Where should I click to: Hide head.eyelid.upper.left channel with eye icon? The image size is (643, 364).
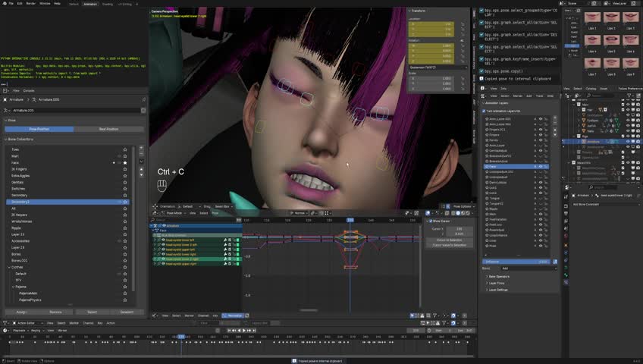(x=163, y=249)
